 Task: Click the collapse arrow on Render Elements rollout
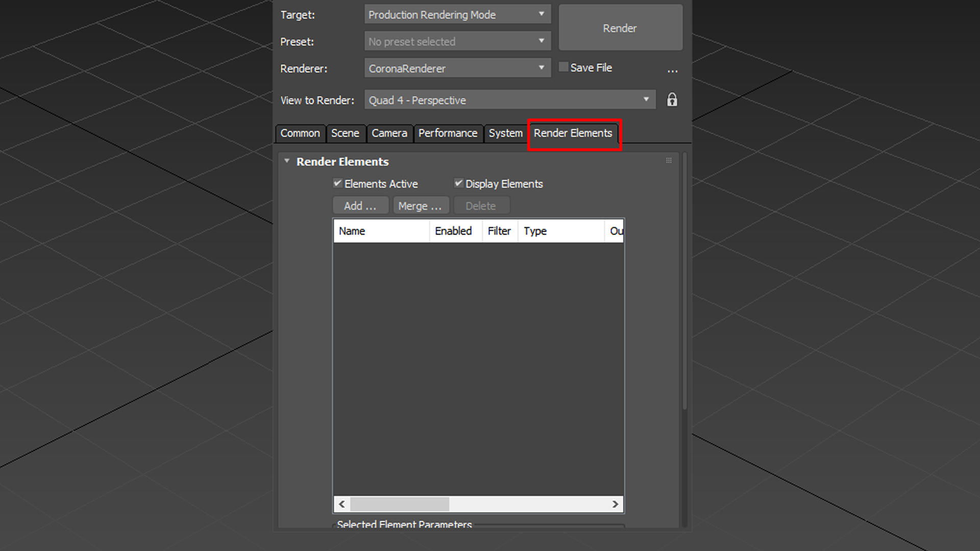287,161
